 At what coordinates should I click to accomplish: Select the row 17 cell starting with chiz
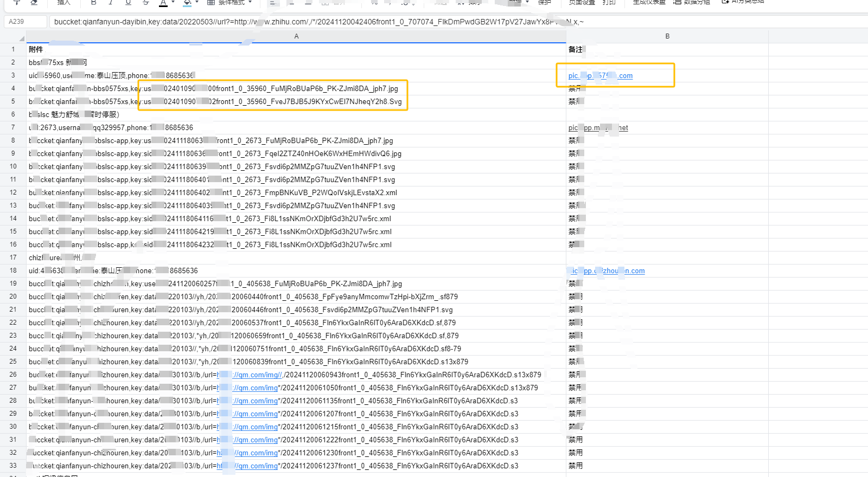[x=296, y=257]
